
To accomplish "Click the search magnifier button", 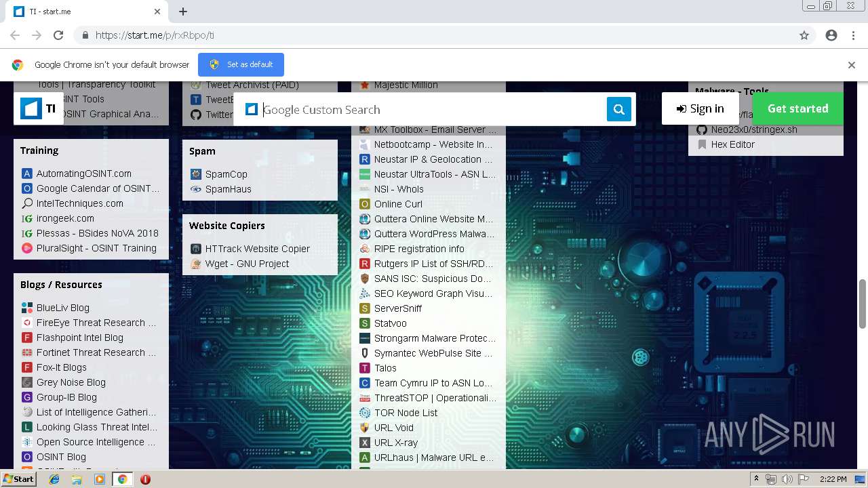I will click(618, 109).
